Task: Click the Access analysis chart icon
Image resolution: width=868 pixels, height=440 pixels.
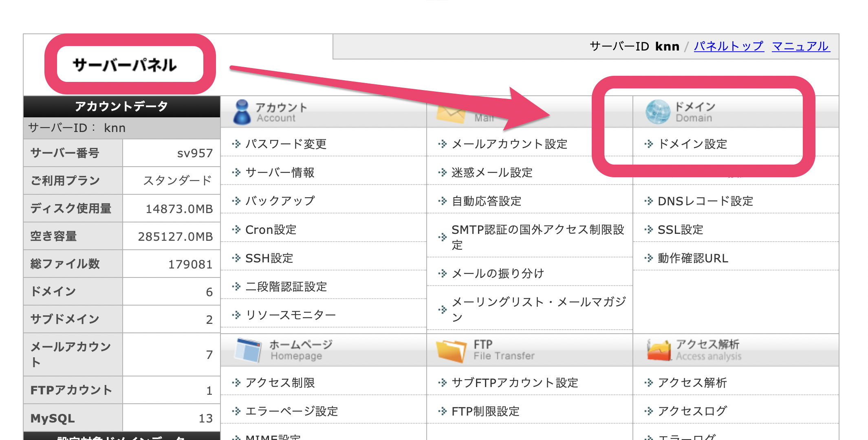Action: click(x=659, y=350)
